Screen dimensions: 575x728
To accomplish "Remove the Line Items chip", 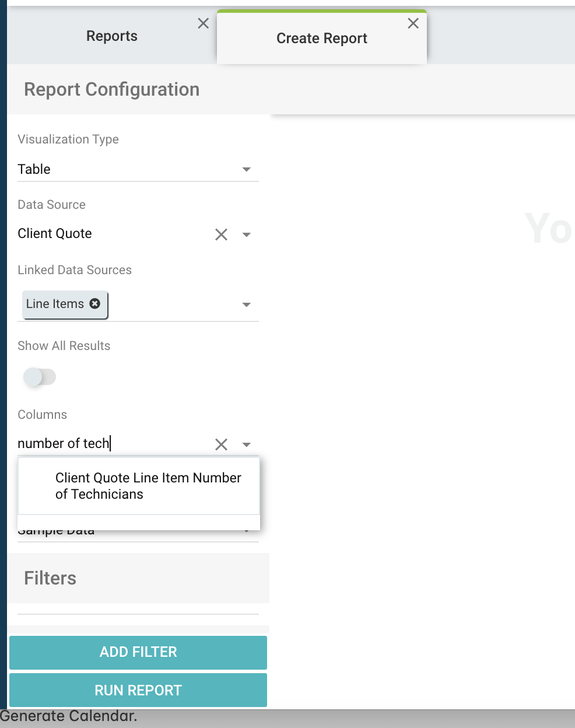I will point(95,303).
